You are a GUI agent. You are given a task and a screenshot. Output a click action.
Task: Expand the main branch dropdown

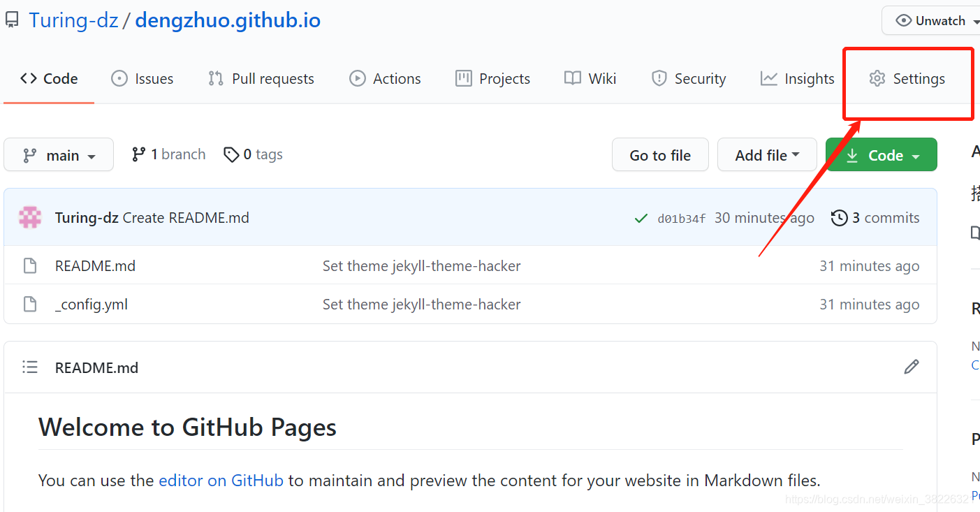point(59,155)
